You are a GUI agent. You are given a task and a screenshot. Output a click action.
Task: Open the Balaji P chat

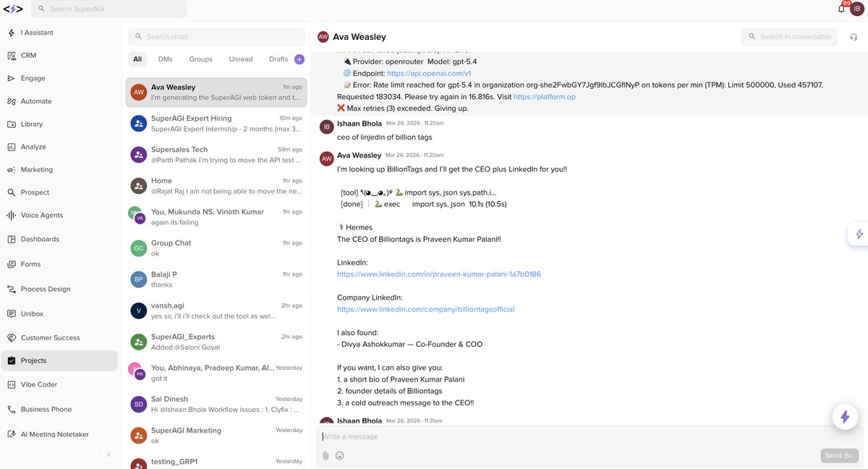click(216, 279)
